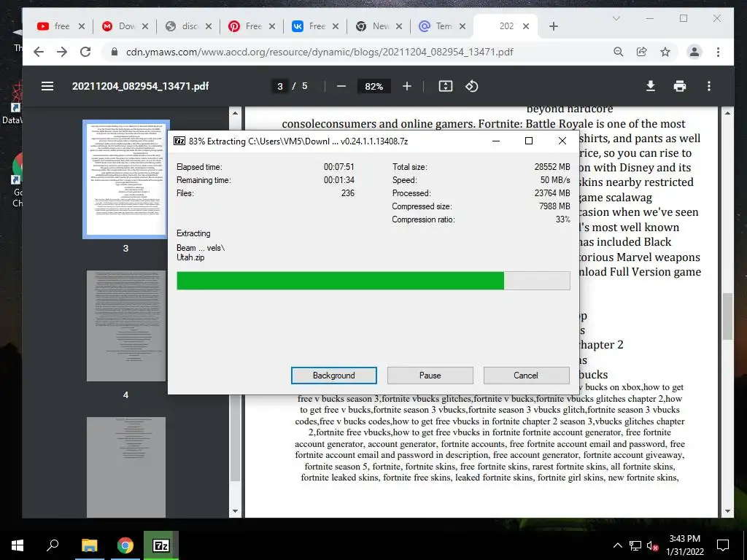This screenshot has height=560, width=747.
Task: Click the fit to page icon
Action: (446, 86)
